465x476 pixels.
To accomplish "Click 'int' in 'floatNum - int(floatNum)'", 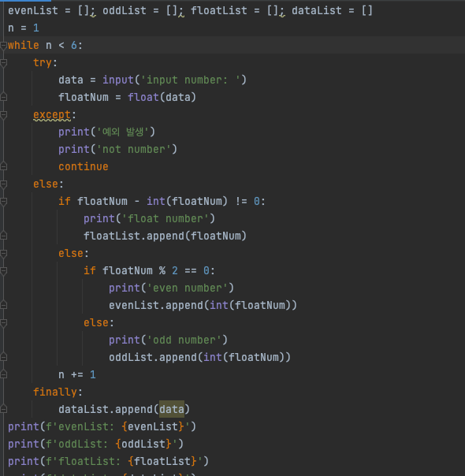I will pos(156,201).
